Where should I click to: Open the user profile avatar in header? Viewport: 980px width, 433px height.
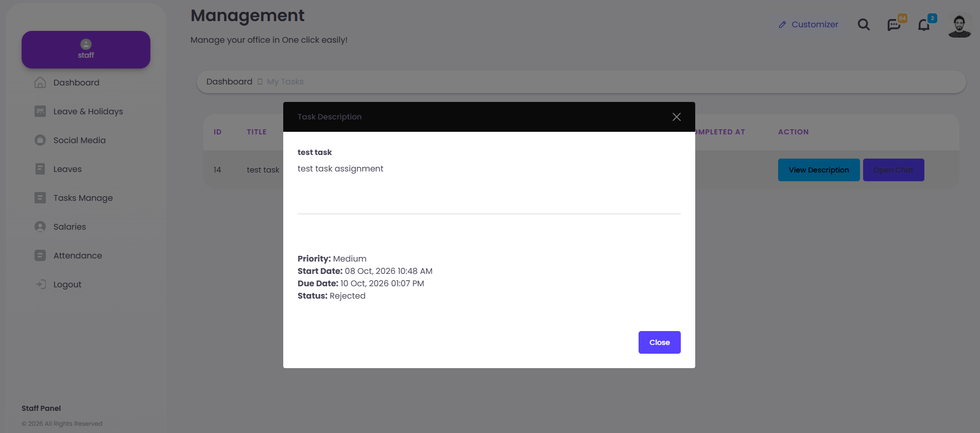tap(959, 26)
